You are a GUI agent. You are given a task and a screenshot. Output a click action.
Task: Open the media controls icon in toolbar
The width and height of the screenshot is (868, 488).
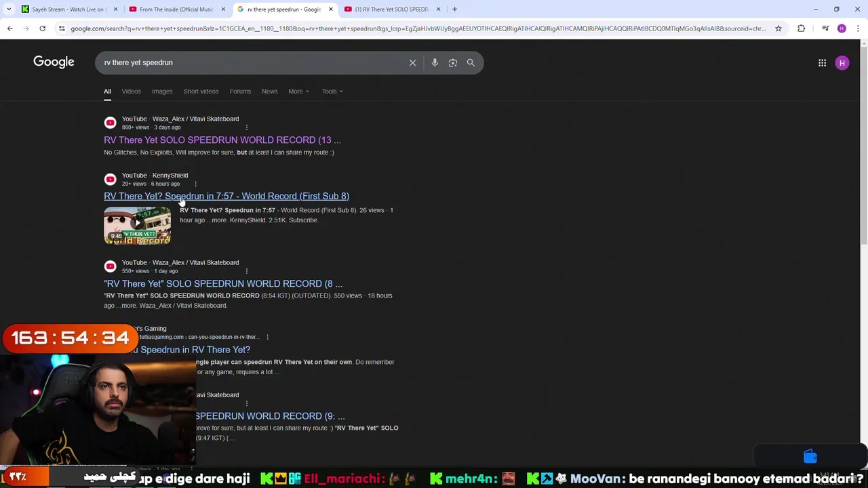(825, 28)
